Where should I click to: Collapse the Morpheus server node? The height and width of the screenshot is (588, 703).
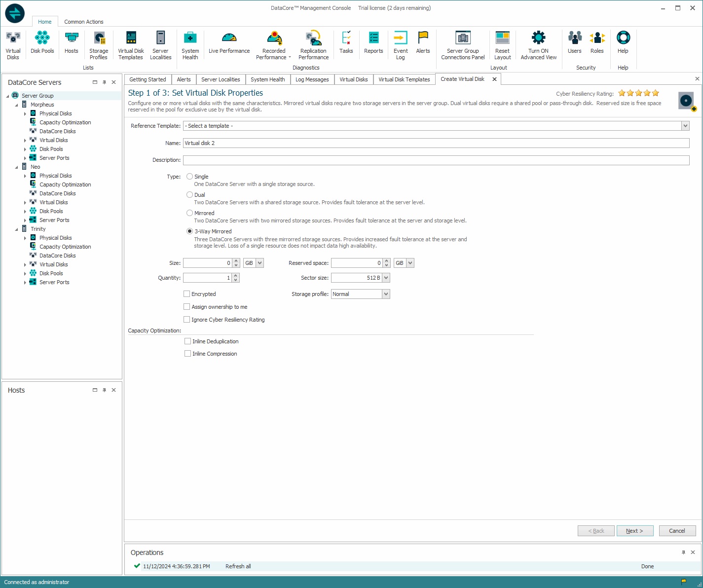point(16,105)
